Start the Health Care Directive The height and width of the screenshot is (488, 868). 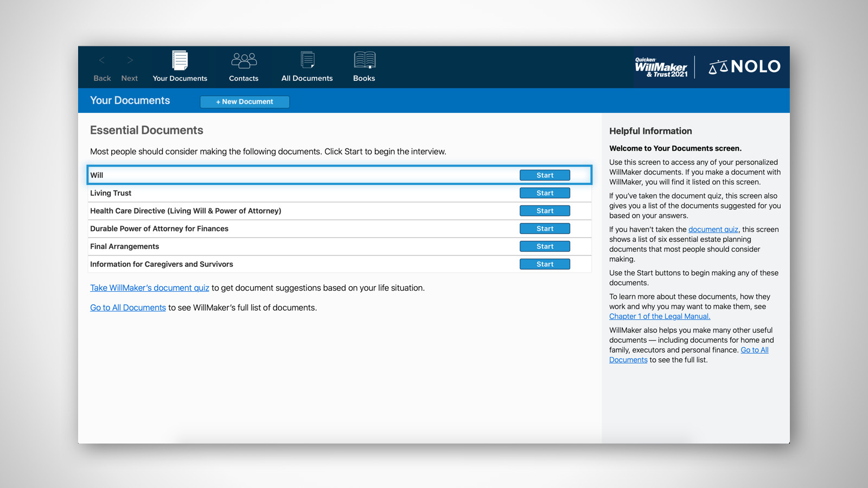545,210
